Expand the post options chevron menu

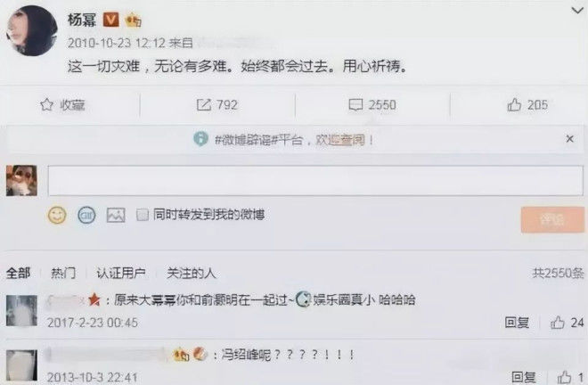[x=577, y=10]
